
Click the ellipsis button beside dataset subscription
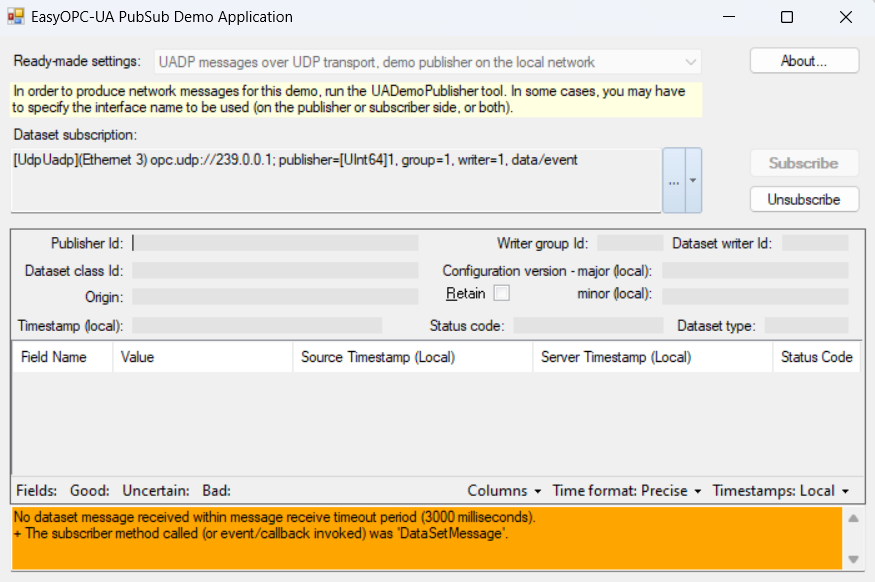pos(674,180)
